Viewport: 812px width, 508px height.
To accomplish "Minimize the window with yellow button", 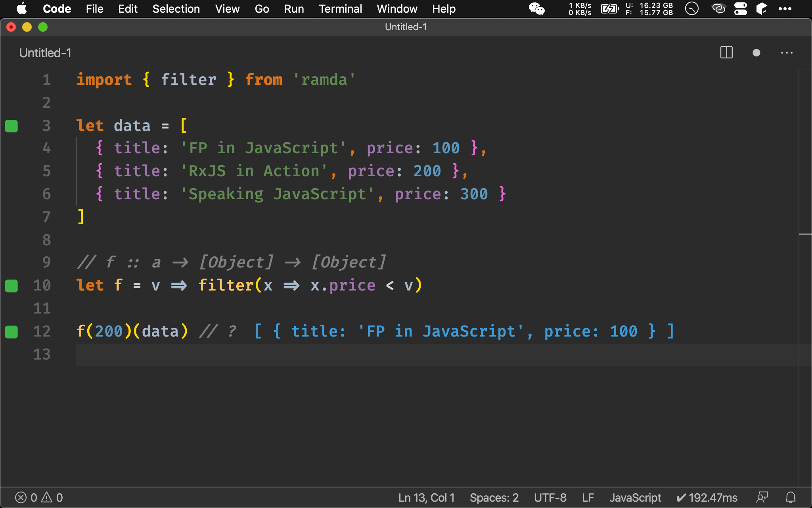I will click(27, 27).
